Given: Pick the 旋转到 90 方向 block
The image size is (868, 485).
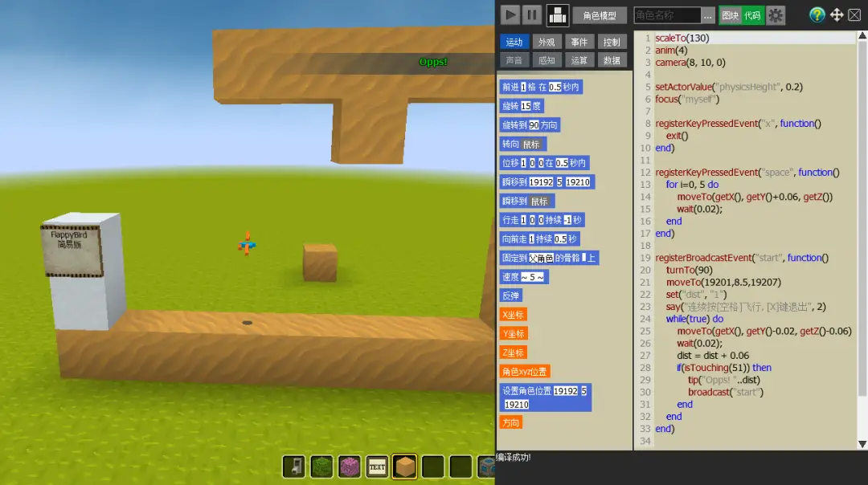Looking at the screenshot, I should (x=530, y=125).
